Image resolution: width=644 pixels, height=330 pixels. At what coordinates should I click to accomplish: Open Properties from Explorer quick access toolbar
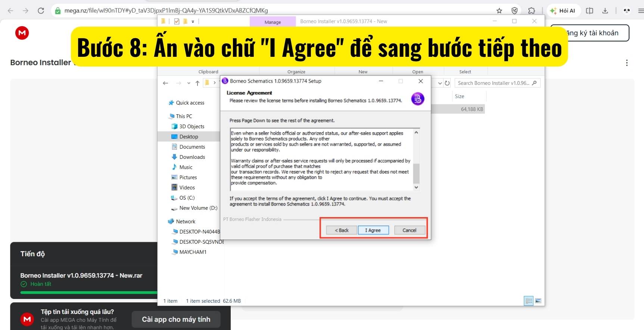pos(177,21)
